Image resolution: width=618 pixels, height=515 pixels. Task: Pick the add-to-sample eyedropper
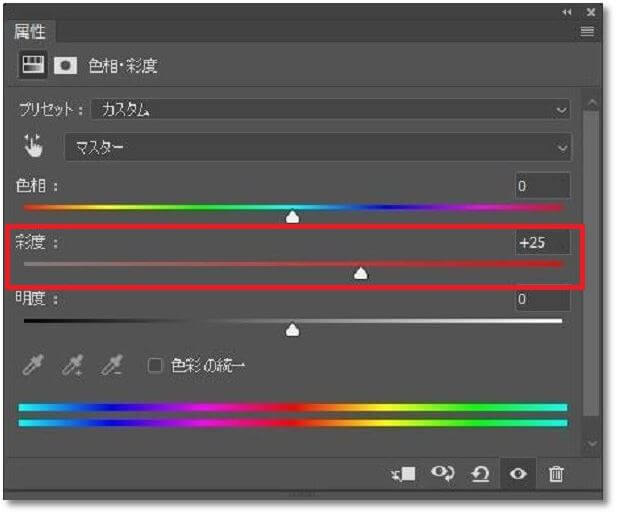pos(73,365)
